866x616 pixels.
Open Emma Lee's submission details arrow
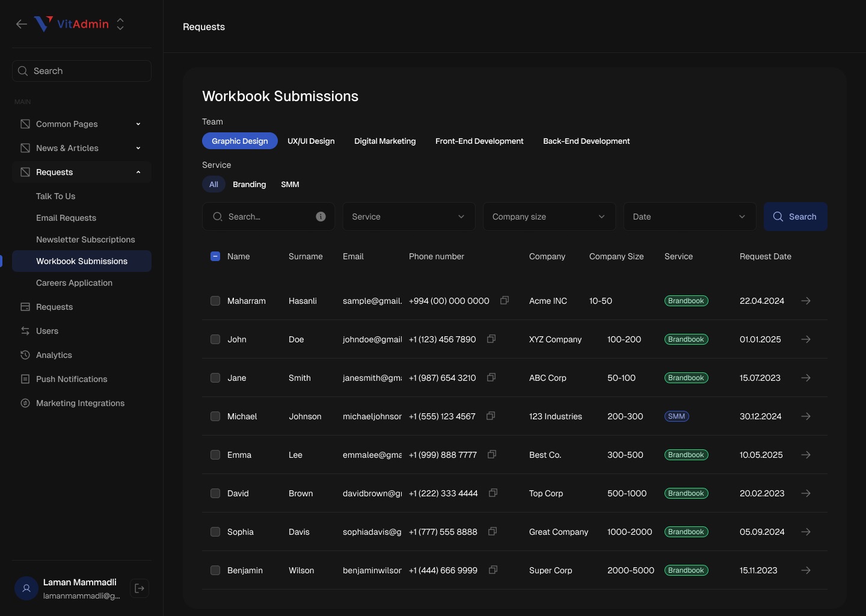pos(806,455)
